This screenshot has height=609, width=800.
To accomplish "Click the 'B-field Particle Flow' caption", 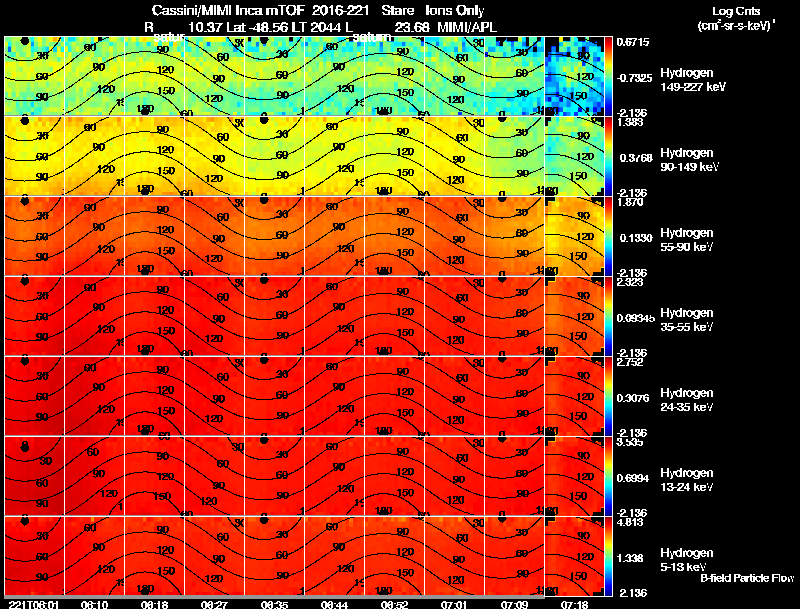I will tap(747, 578).
